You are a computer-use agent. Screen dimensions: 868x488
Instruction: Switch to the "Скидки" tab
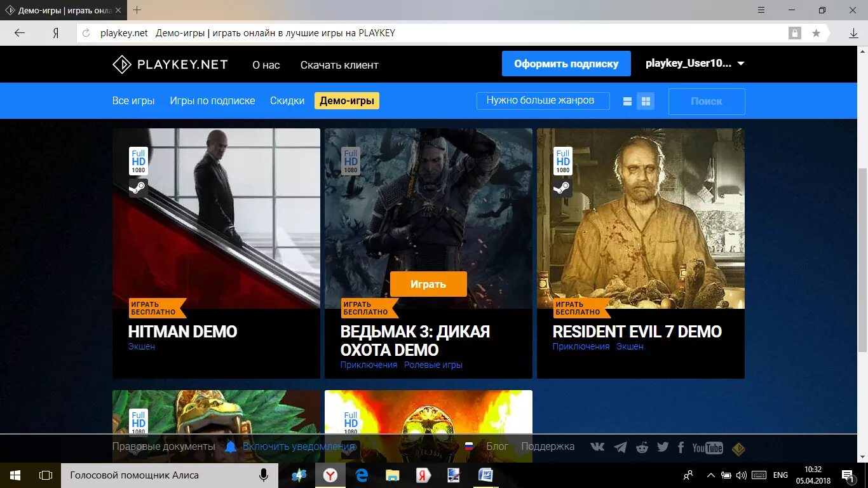(287, 100)
